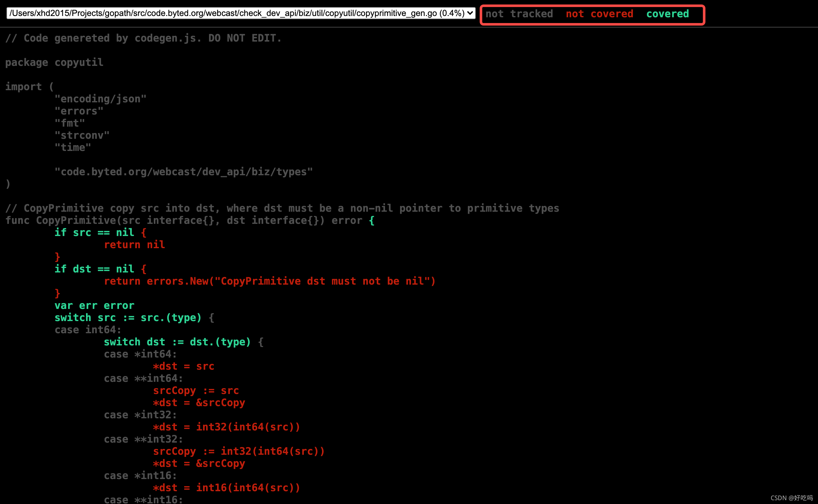818x504 pixels.
Task: Open the source file selection dropdown
Action: point(240,13)
